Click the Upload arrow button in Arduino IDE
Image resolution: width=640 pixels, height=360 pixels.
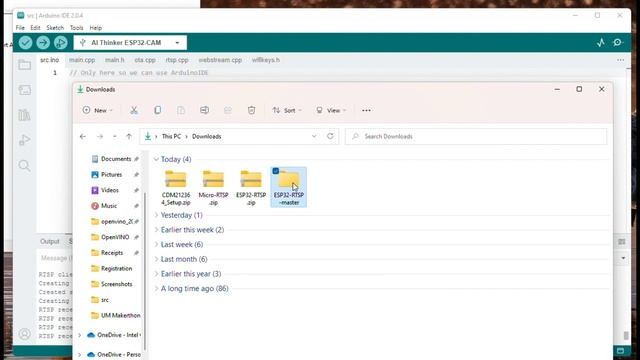tap(43, 42)
